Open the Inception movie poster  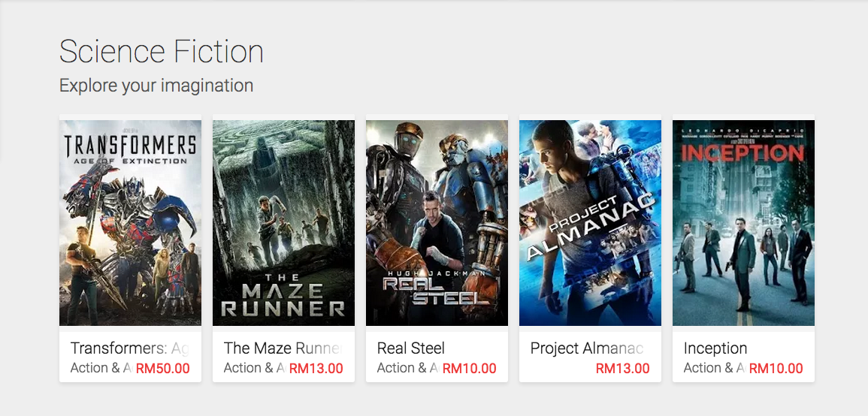click(743, 222)
